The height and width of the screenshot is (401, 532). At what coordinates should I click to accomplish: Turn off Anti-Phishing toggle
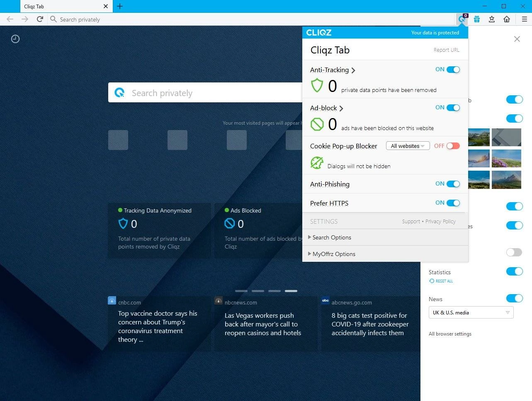pos(453,184)
